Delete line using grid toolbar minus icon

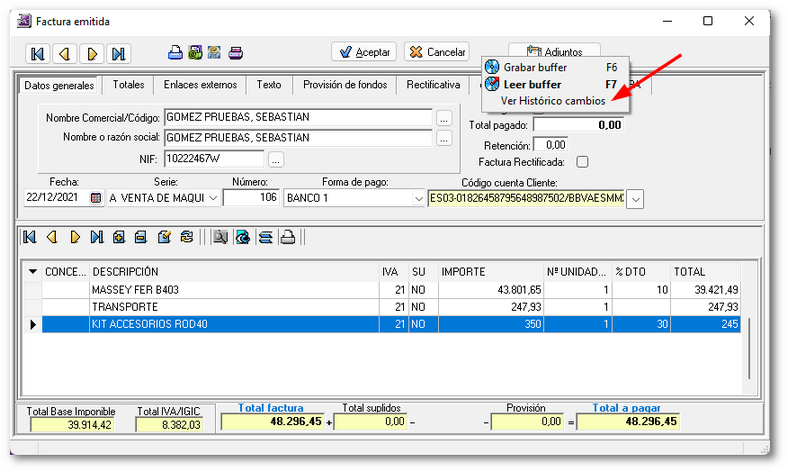coord(141,237)
